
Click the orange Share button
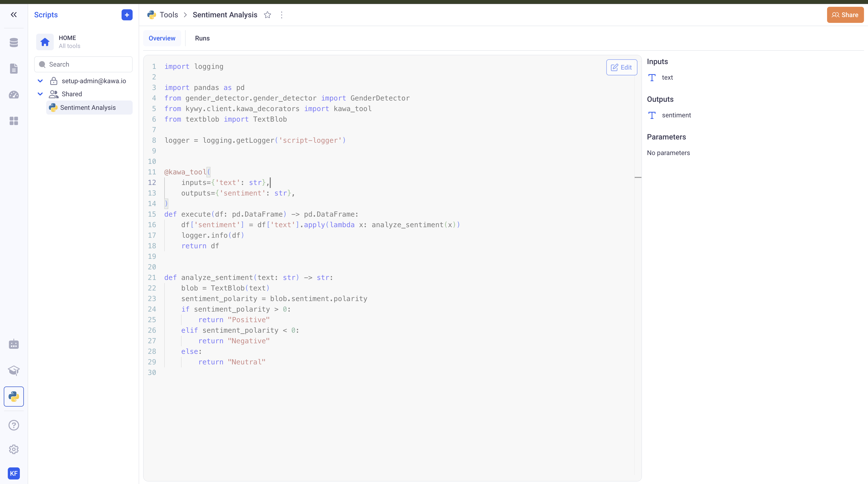pyautogui.click(x=845, y=15)
